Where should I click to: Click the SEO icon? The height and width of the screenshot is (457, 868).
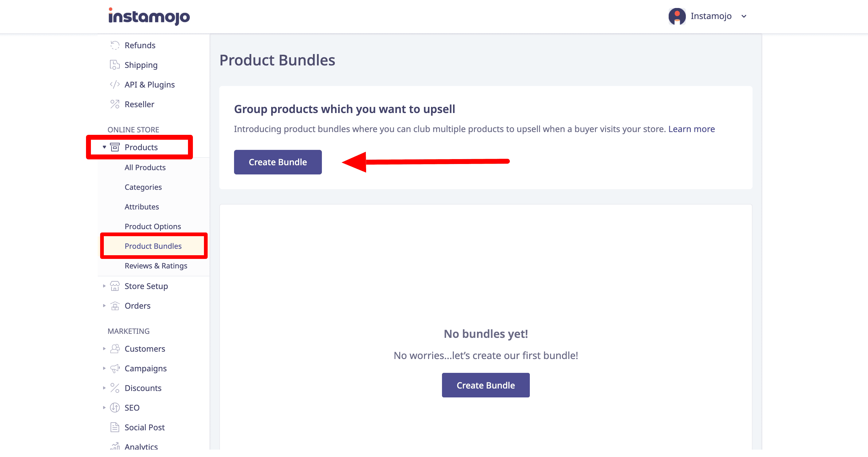(x=115, y=408)
